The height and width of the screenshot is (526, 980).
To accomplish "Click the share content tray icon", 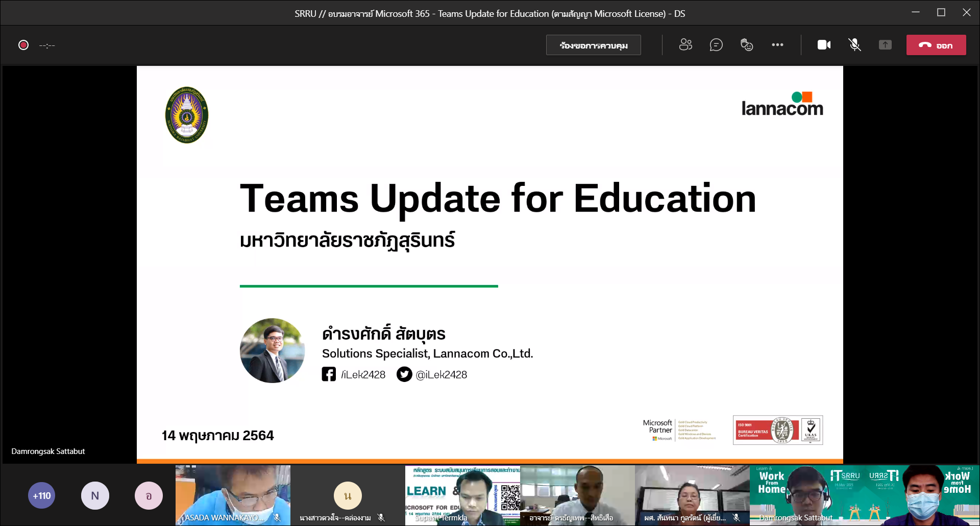I will (x=885, y=45).
